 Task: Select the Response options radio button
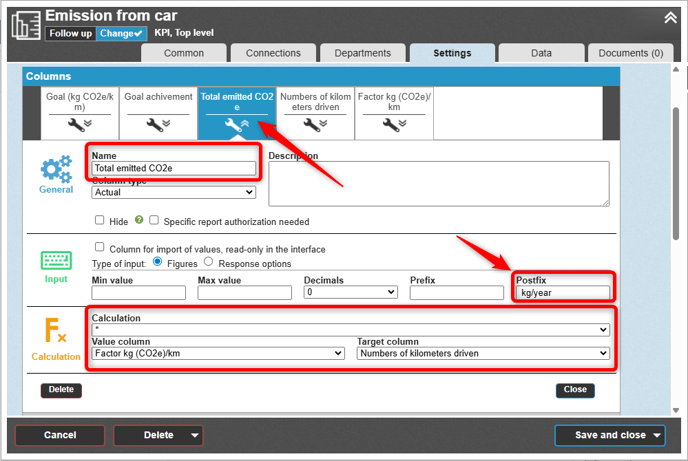(x=209, y=263)
